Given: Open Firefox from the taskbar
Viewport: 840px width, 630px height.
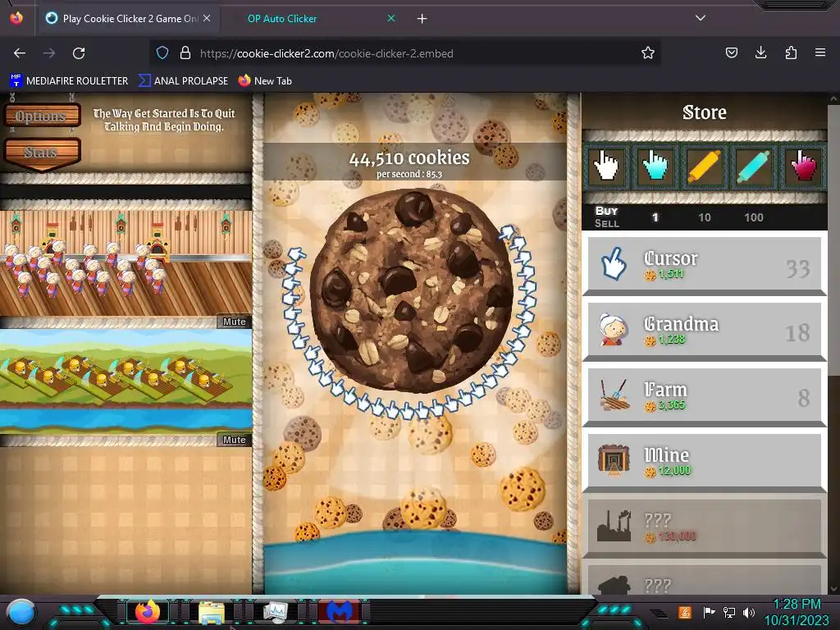Looking at the screenshot, I should [148, 612].
